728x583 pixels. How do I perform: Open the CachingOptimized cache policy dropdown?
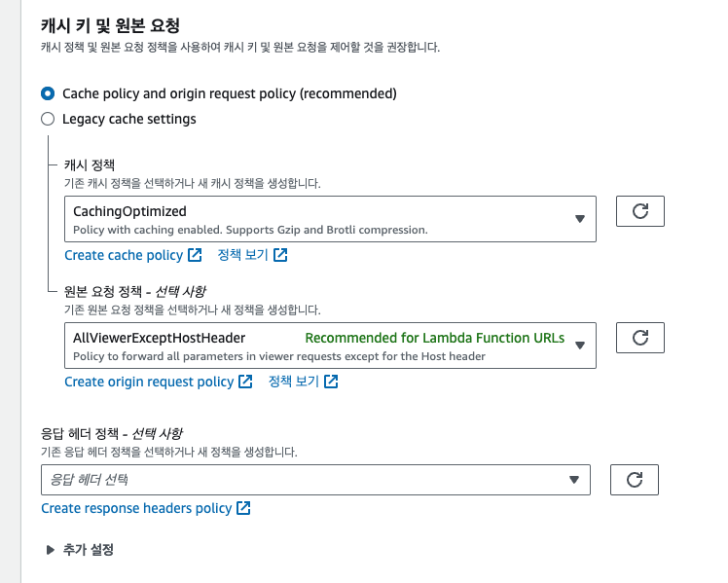coord(330,219)
